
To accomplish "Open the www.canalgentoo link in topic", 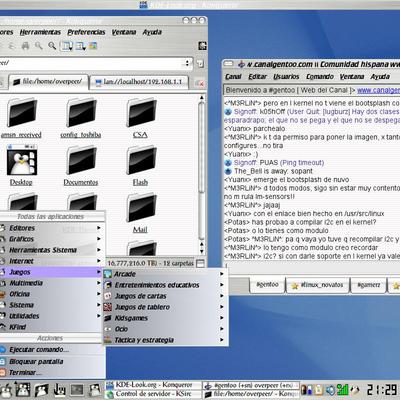I will pos(378,90).
